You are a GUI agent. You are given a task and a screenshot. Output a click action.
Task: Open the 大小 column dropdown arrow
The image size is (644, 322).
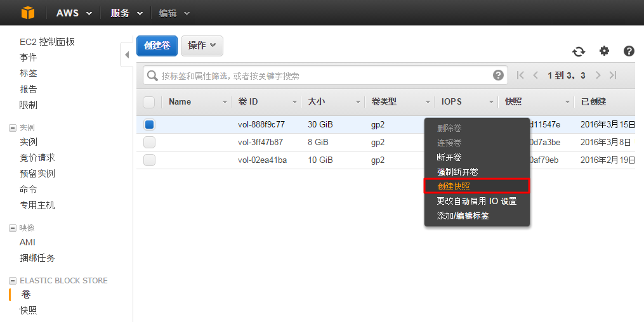pyautogui.click(x=358, y=102)
